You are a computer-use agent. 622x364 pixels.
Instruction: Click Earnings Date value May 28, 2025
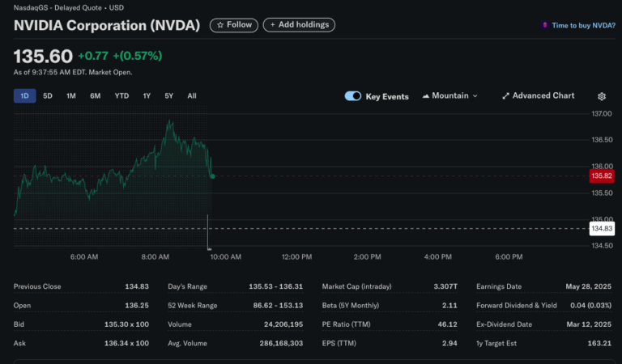588,286
